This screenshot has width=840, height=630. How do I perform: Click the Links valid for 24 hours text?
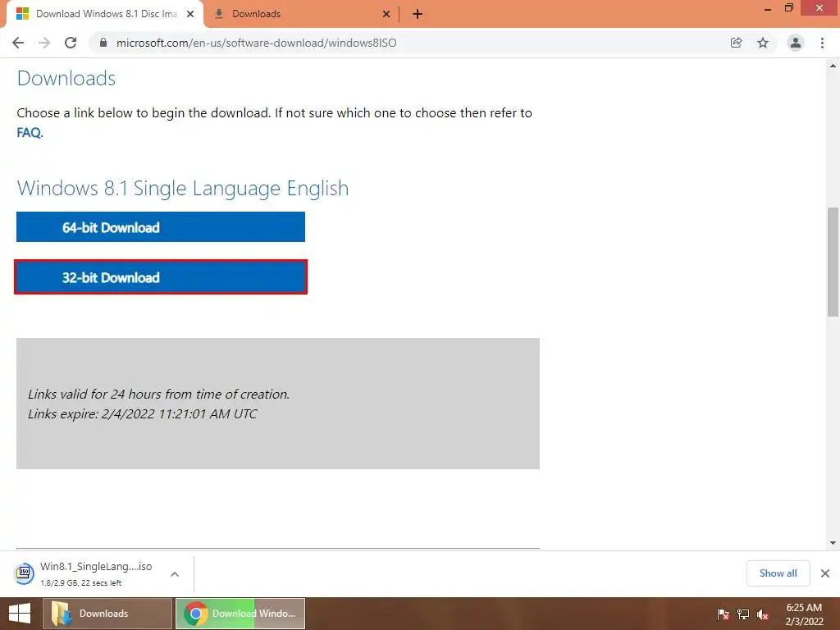click(158, 394)
